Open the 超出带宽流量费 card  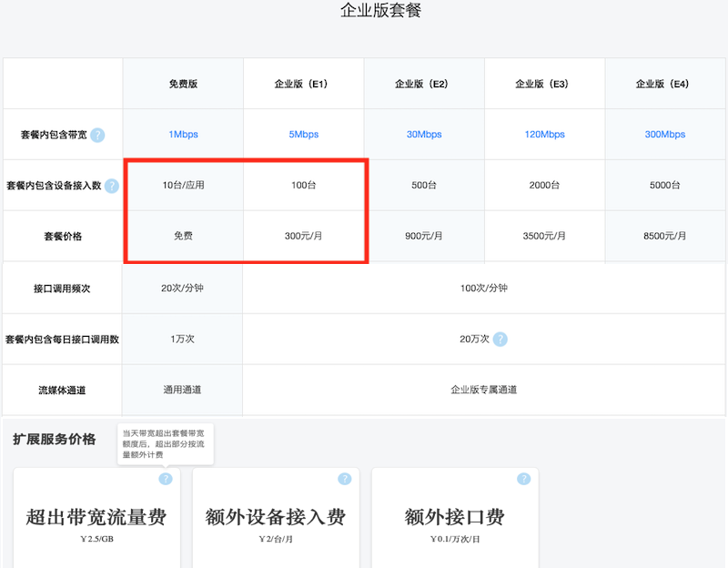point(96,517)
